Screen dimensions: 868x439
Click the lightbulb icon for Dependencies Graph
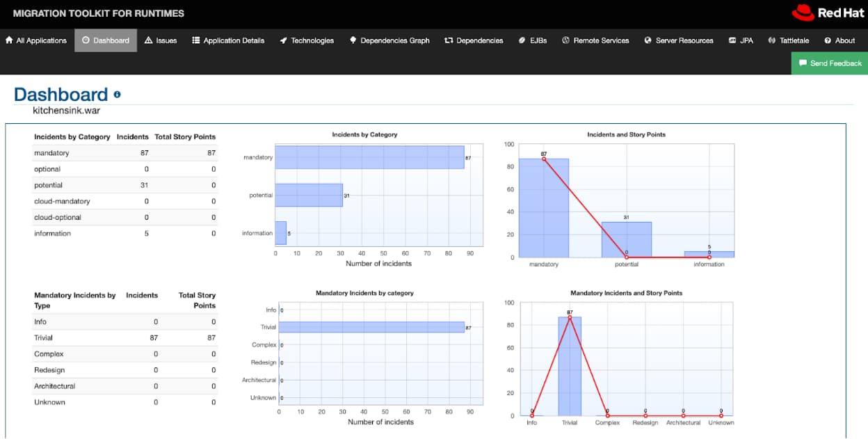(x=353, y=40)
